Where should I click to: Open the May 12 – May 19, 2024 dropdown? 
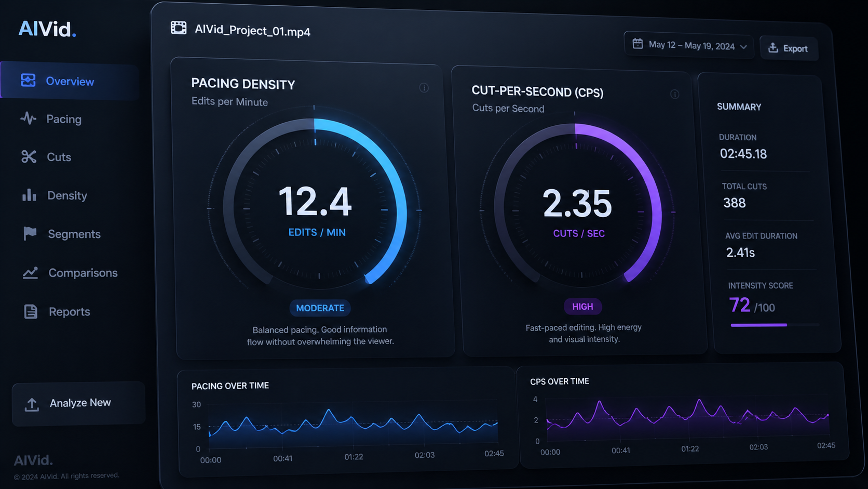(689, 45)
